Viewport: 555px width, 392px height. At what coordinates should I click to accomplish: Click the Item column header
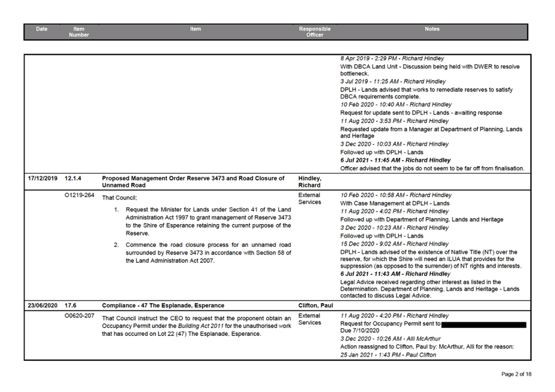[x=196, y=29]
